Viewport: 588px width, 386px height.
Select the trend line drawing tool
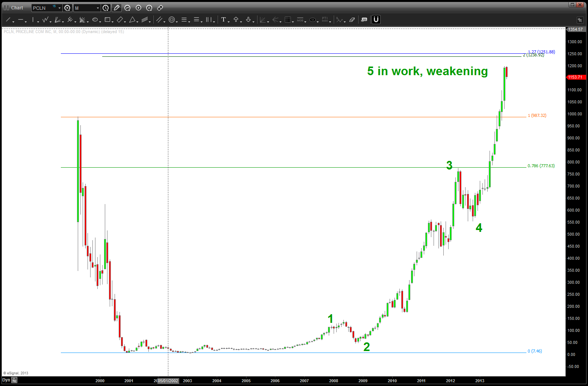click(x=8, y=20)
